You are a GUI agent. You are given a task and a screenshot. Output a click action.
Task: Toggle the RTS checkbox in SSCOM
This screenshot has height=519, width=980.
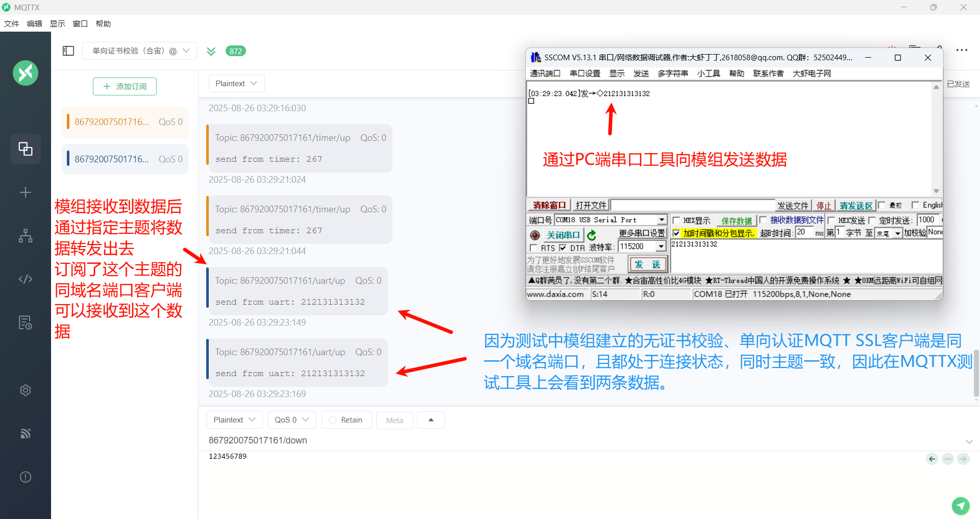coord(533,248)
